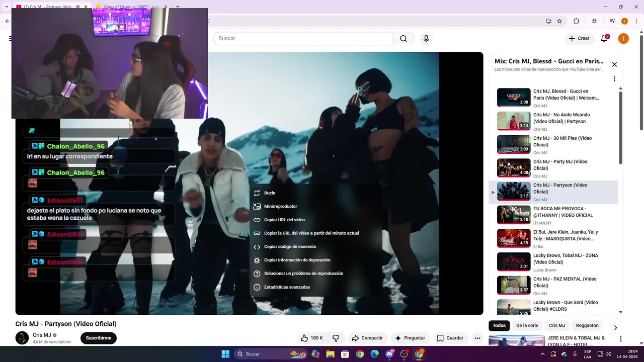Open Microsoft Store from taskbar

pyautogui.click(x=345, y=354)
